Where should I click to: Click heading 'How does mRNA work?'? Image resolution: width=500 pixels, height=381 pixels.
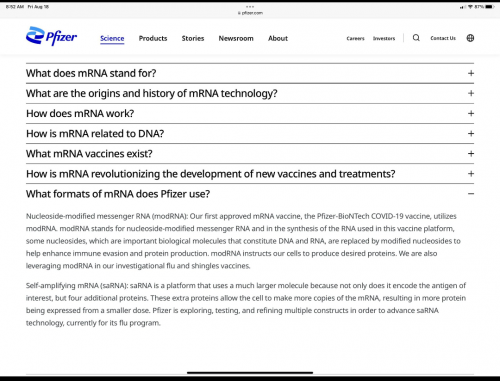coord(80,114)
